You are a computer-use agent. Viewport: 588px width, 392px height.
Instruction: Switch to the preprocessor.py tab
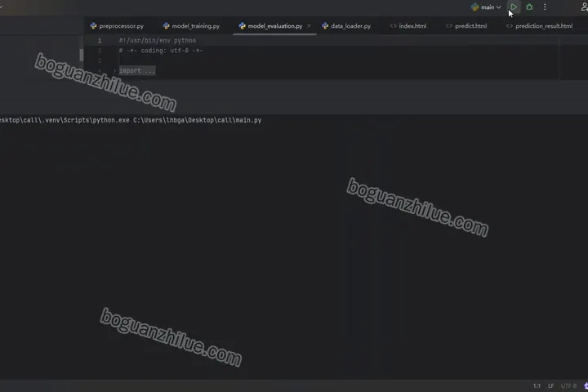[x=117, y=26]
